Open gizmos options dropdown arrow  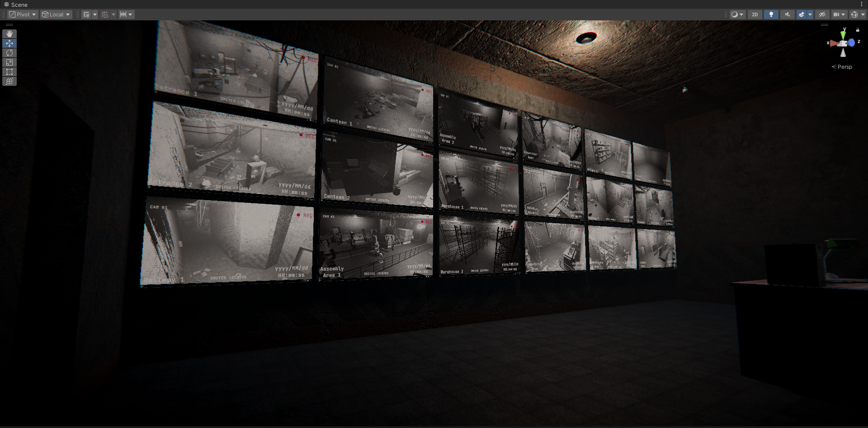[863, 14]
